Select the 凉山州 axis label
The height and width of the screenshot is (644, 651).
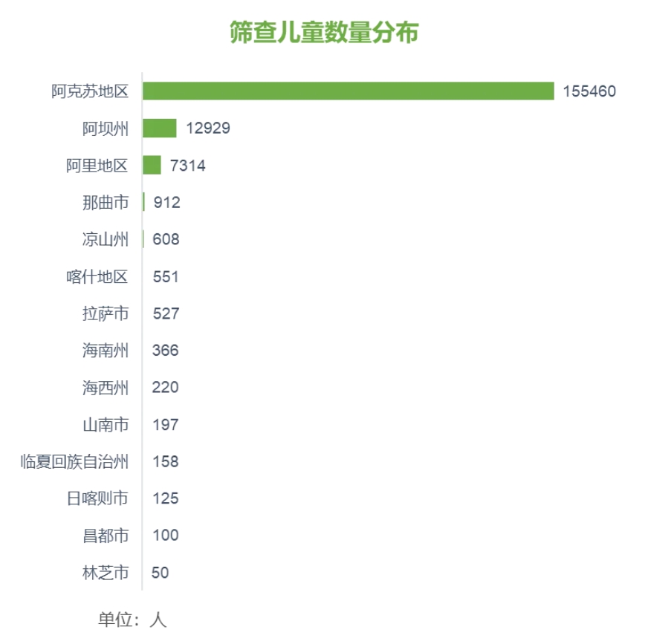(x=106, y=239)
